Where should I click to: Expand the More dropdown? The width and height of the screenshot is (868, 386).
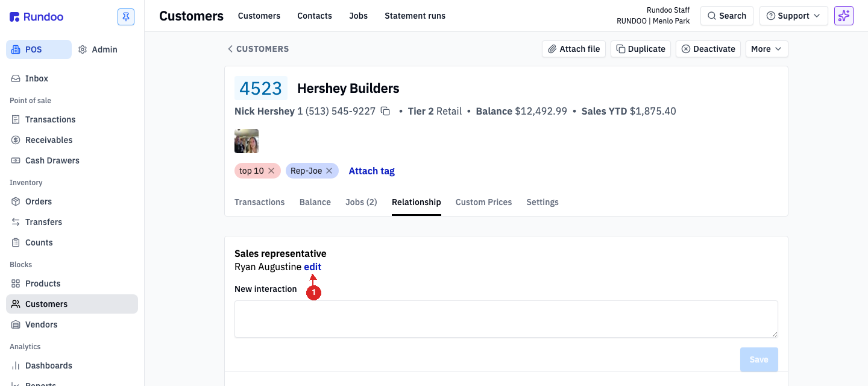(767, 49)
